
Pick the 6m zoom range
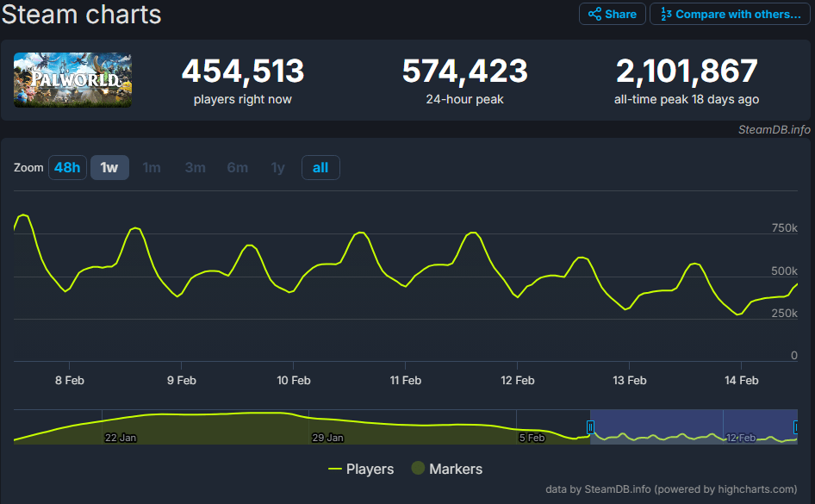[238, 168]
